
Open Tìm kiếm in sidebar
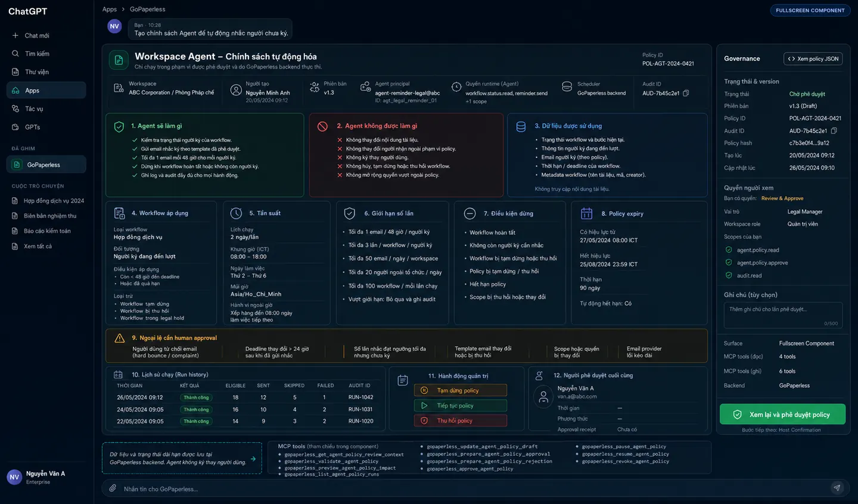pos(46,54)
